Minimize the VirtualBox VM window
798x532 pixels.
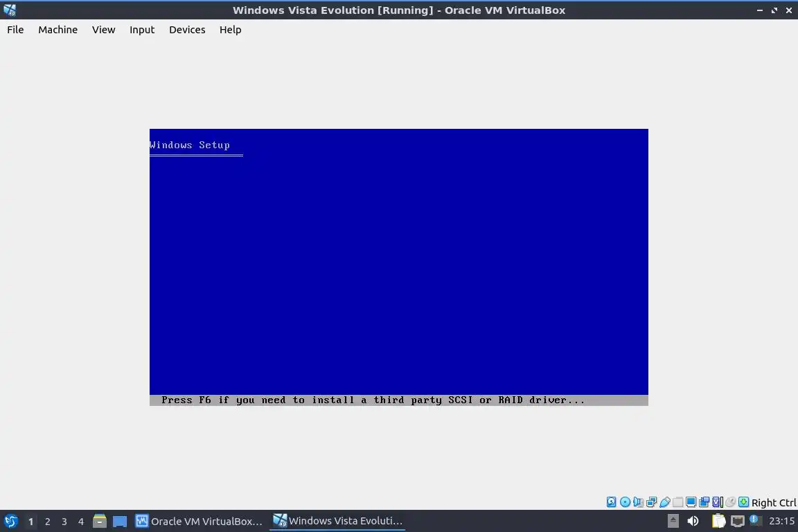(x=760, y=10)
